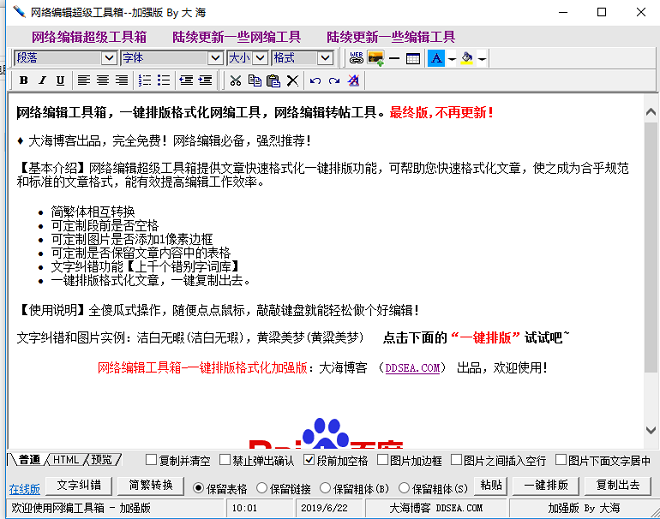Image resolution: width=660 pixels, height=519 pixels.
Task: Switch to 普通 tab
Action: (29, 460)
